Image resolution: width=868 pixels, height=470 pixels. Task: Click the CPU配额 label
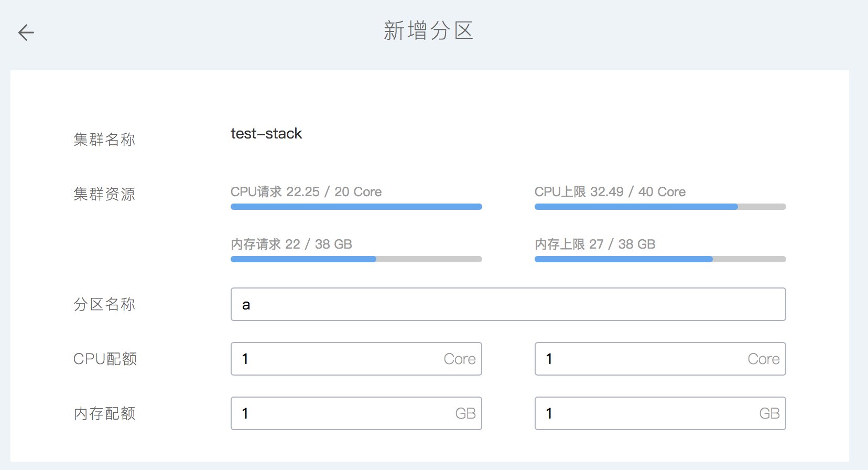[x=105, y=359]
